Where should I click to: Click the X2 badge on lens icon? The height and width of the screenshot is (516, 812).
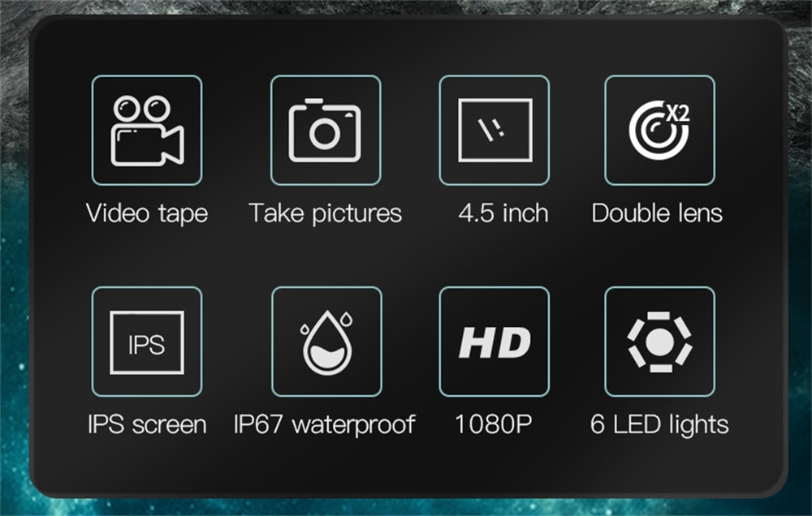pyautogui.click(x=677, y=112)
